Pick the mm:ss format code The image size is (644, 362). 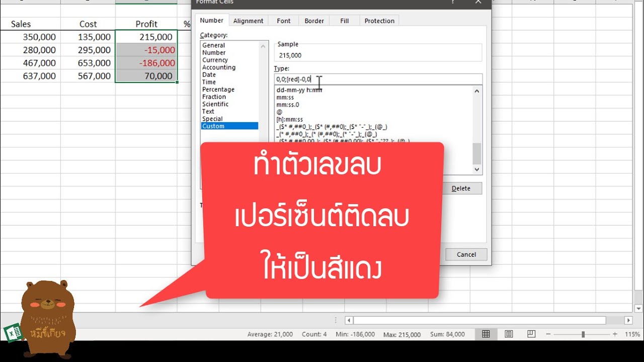pos(285,97)
